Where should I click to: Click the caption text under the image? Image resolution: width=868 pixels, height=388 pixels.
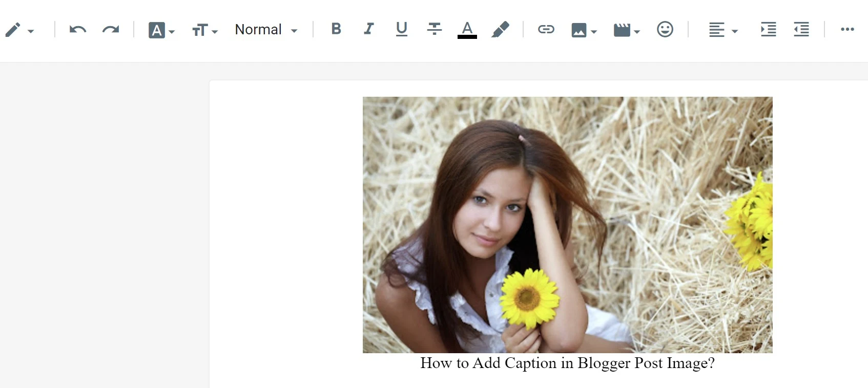tap(567, 363)
